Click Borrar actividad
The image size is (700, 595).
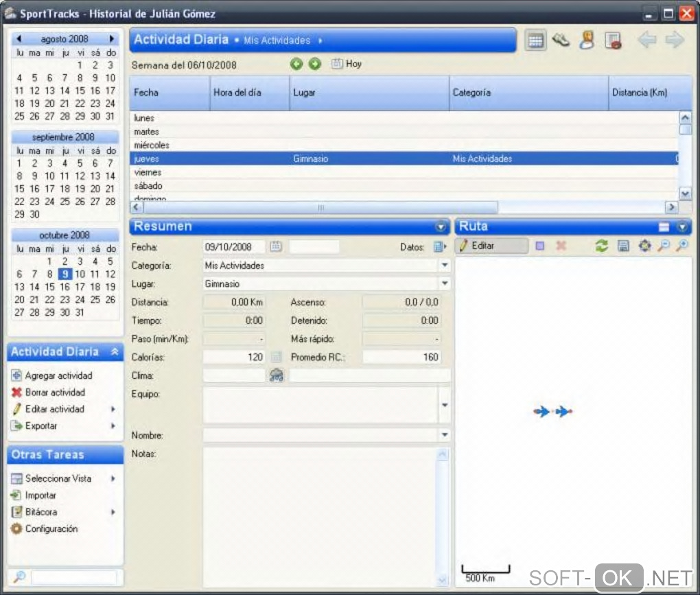49,393
